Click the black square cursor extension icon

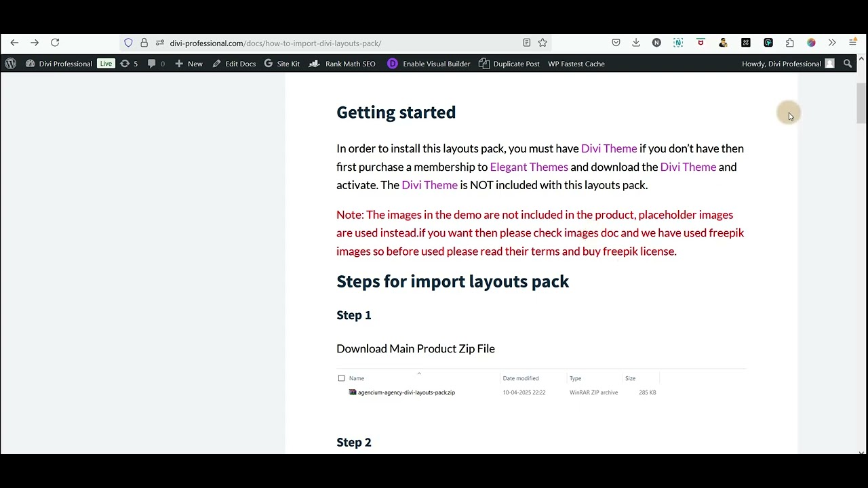(768, 43)
